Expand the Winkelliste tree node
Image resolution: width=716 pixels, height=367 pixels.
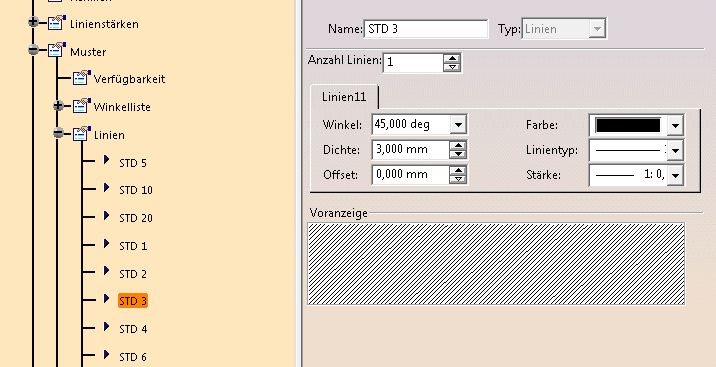click(58, 106)
